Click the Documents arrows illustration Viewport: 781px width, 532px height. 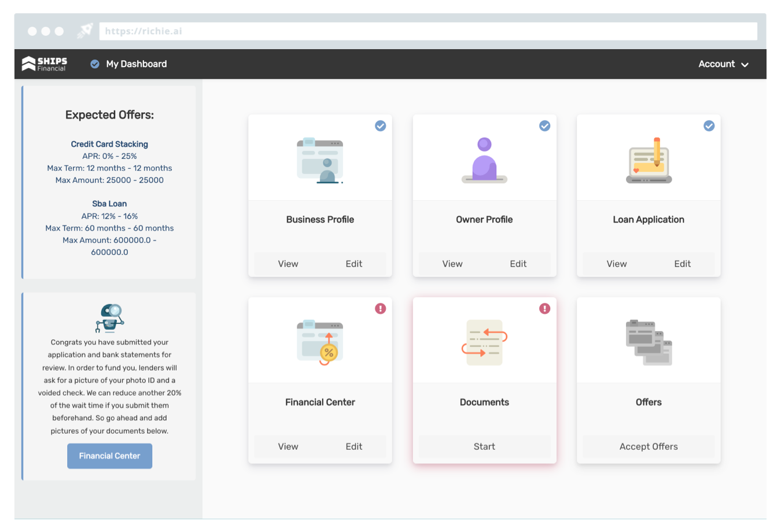pyautogui.click(x=484, y=342)
